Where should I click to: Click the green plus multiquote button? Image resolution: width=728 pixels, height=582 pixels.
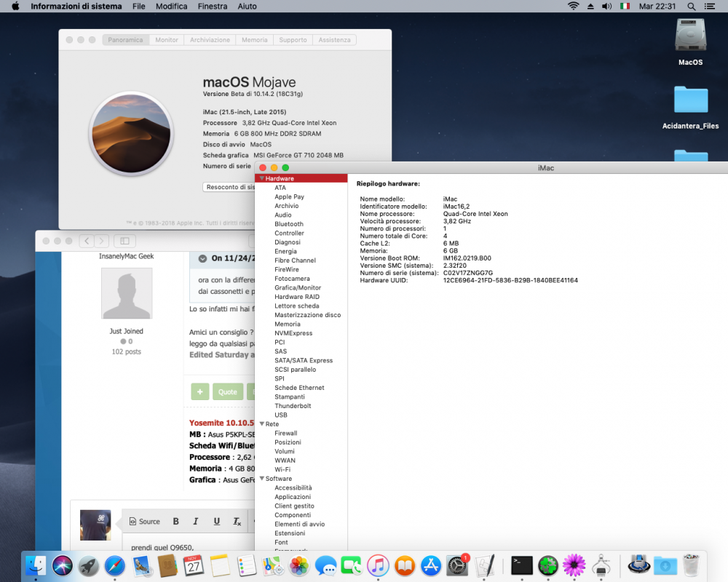point(200,391)
